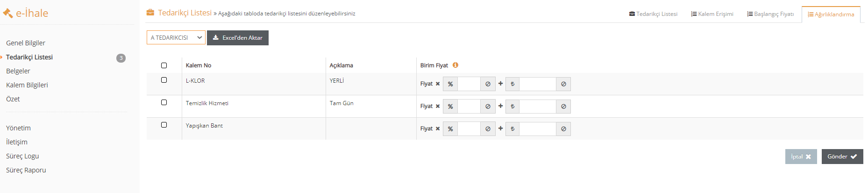The width and height of the screenshot is (868, 193).
Task: Check the Temizlik Hizmeti row checkbox
Action: point(164,102)
